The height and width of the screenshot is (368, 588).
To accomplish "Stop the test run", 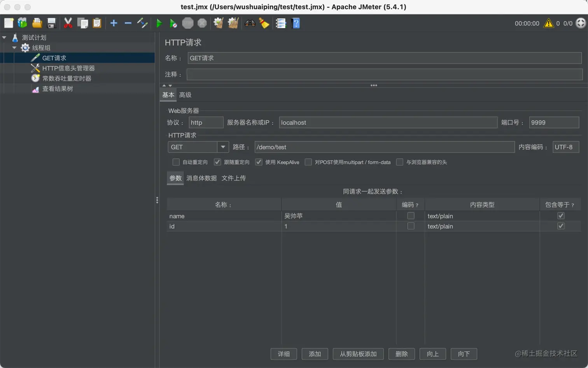I will coord(188,23).
